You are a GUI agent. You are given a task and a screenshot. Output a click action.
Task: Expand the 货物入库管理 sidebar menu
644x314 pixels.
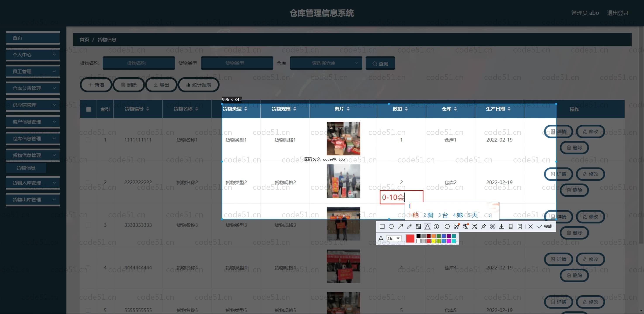coord(33,183)
